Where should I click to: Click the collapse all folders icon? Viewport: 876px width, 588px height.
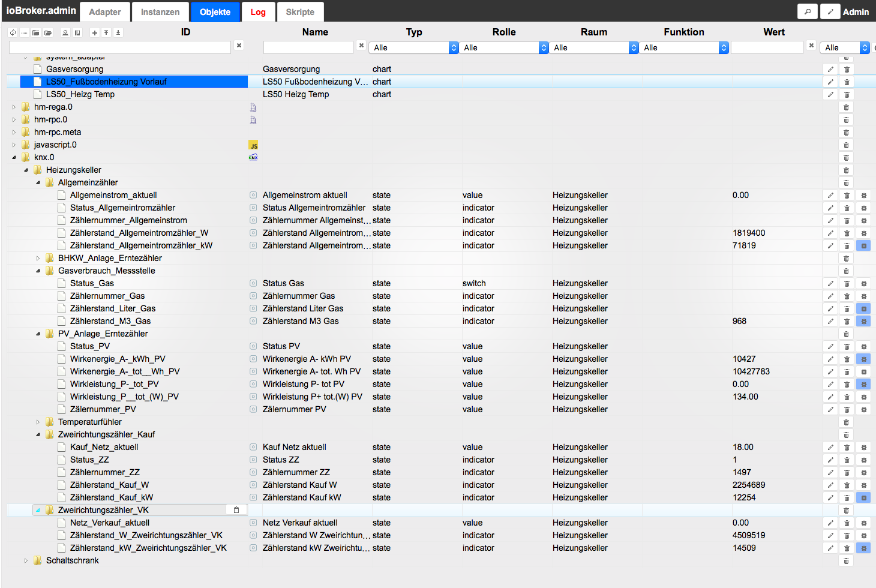[36, 32]
